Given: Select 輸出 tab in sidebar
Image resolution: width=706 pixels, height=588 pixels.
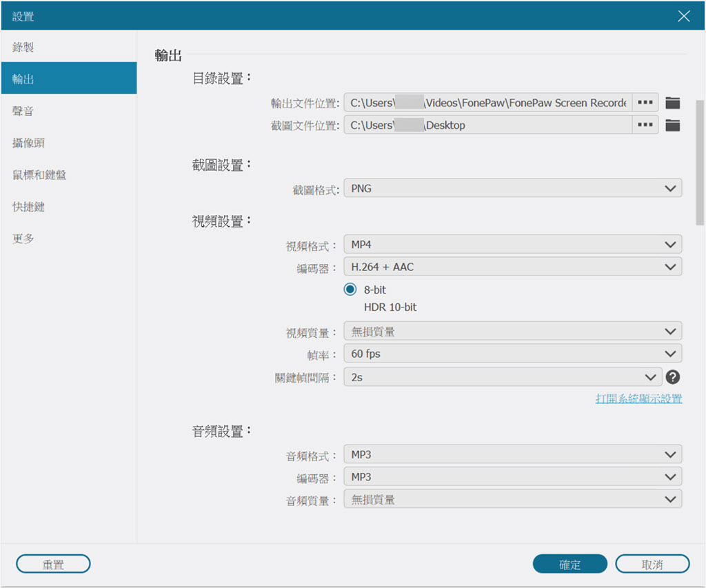Looking at the screenshot, I should point(69,79).
